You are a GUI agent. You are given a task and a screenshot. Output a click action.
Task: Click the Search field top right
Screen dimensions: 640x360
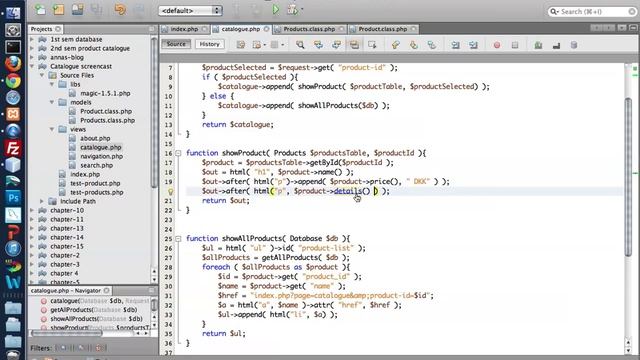point(592,11)
